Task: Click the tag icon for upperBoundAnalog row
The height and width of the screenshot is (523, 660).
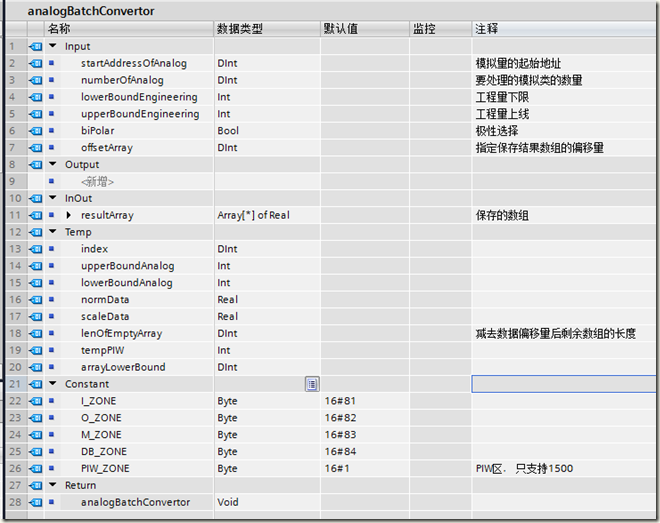Action: [36, 265]
